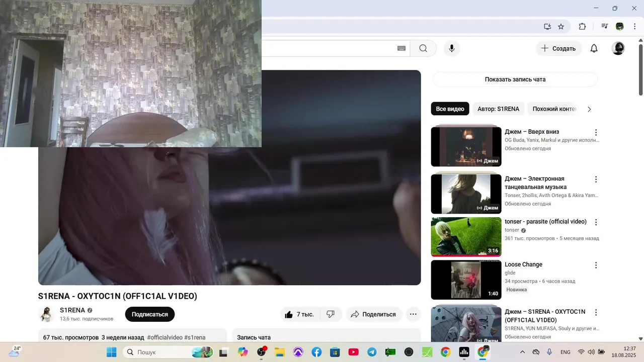Open options for Loose Change video
This screenshot has height=362, width=644.
[x=596, y=265]
